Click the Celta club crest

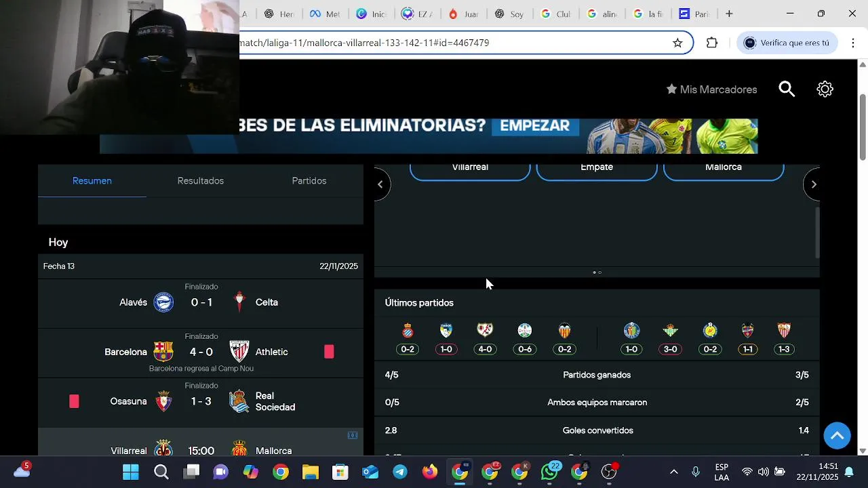point(239,302)
